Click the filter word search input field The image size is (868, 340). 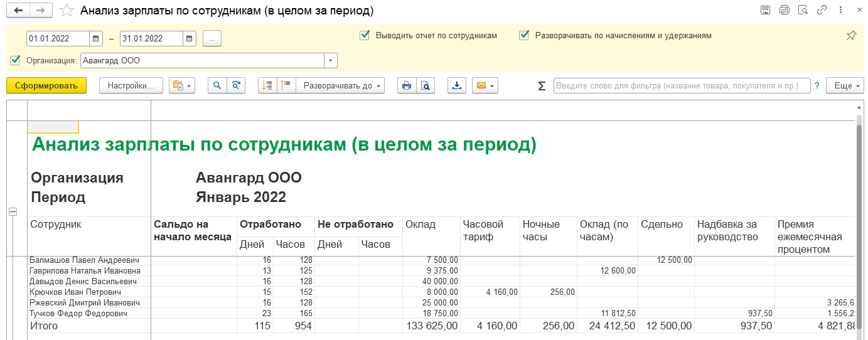click(681, 86)
